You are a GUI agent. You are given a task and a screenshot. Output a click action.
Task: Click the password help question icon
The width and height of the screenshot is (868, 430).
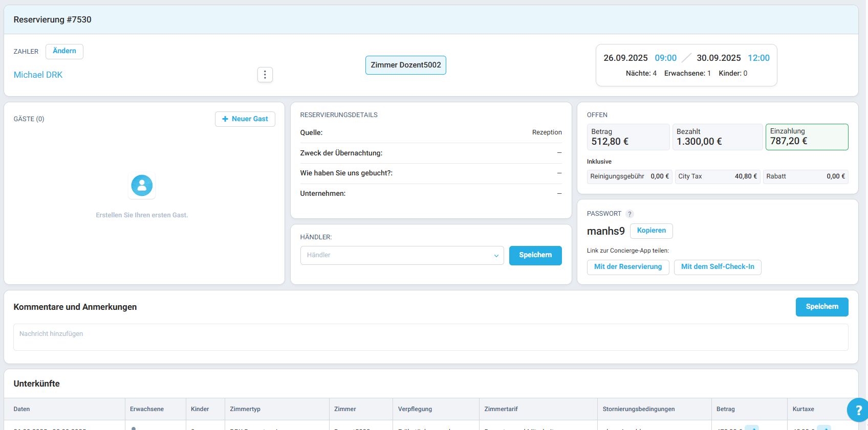coord(630,214)
